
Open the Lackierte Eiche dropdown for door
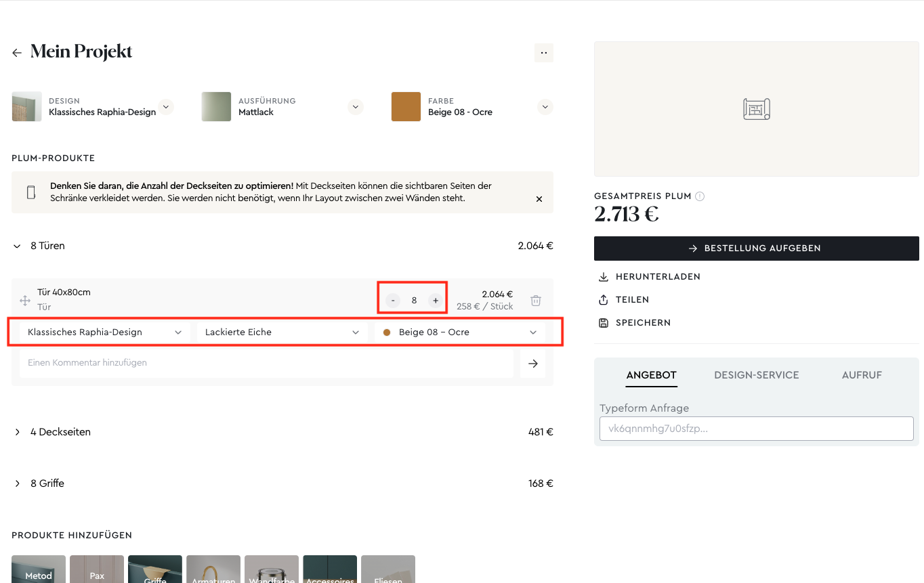point(281,332)
